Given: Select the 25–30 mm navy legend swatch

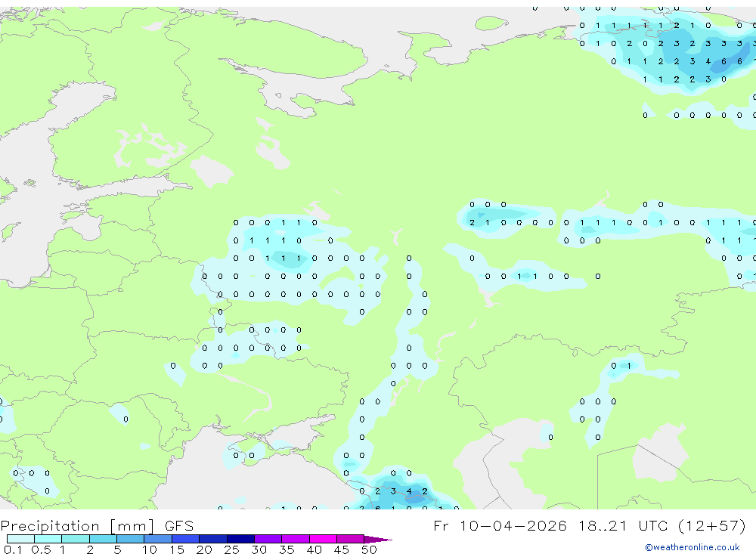Looking at the screenshot, I should pos(240,539).
